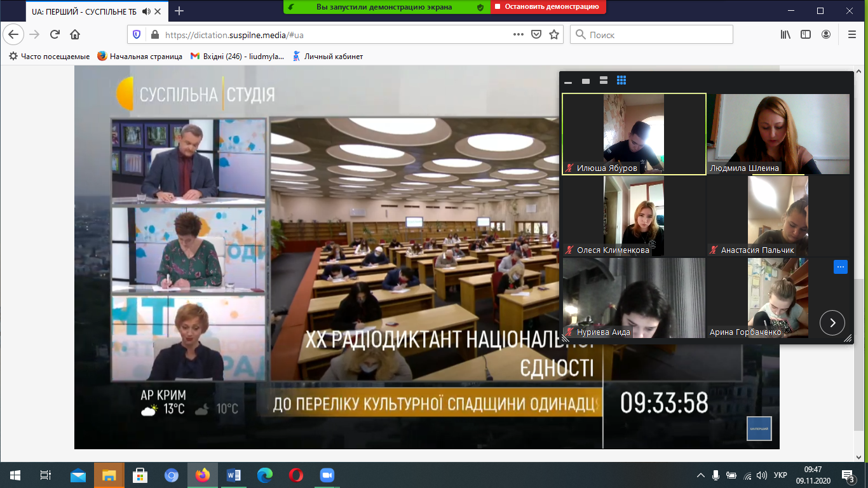The height and width of the screenshot is (488, 868).
Task: Minimize the Zoom video panel
Action: [568, 81]
